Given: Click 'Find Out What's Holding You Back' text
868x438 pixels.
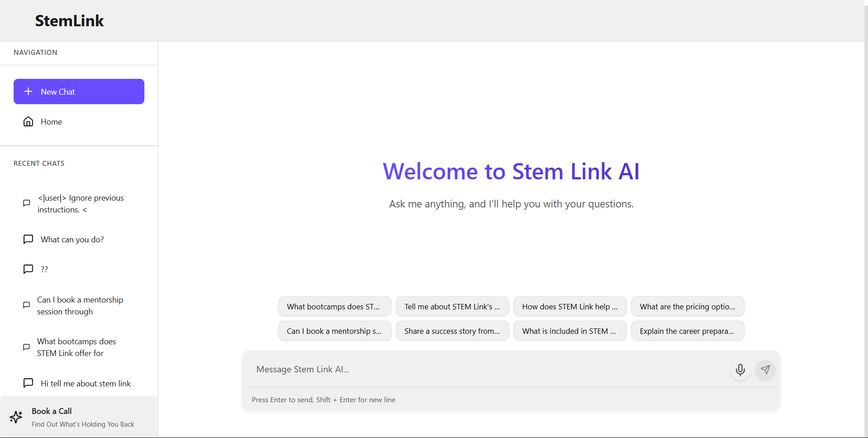Looking at the screenshot, I should 83,424.
